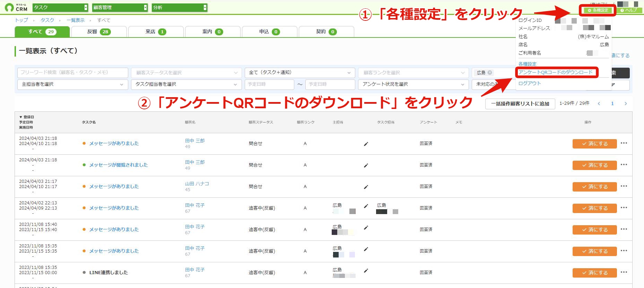Screen dimensions: 644x288
Task: Click アンケートQRコードのダウンロード link
Action: pyautogui.click(x=555, y=72)
